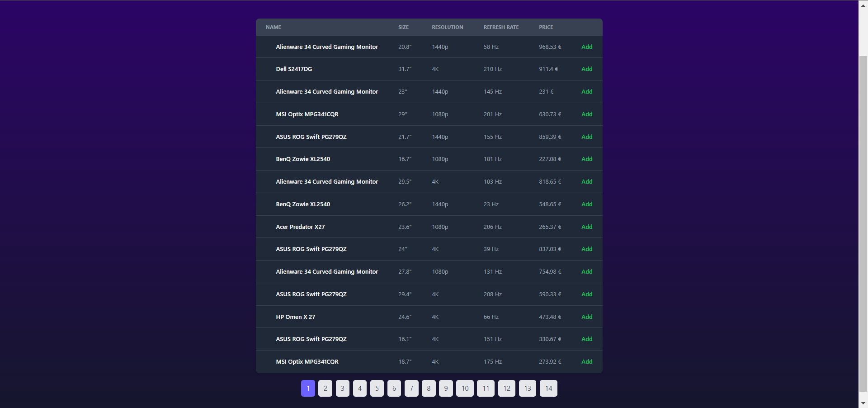Add the MSI Optix priced 273.92 €
Screen dimensions: 868x408
586,362
